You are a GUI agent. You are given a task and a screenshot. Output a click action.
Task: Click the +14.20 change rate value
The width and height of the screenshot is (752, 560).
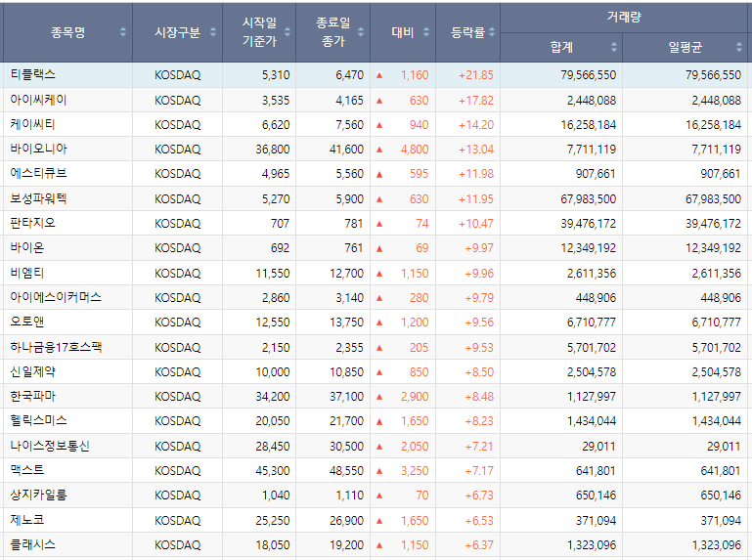pyautogui.click(x=476, y=125)
